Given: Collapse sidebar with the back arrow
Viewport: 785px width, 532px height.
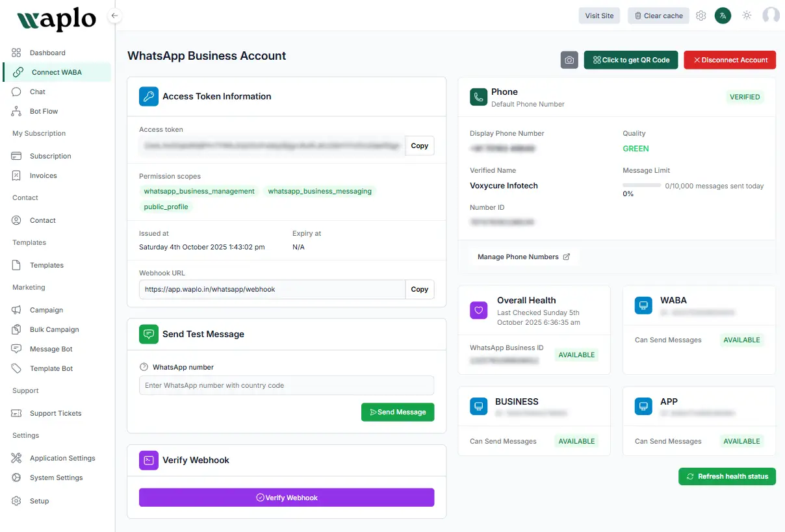Looking at the screenshot, I should (x=115, y=16).
